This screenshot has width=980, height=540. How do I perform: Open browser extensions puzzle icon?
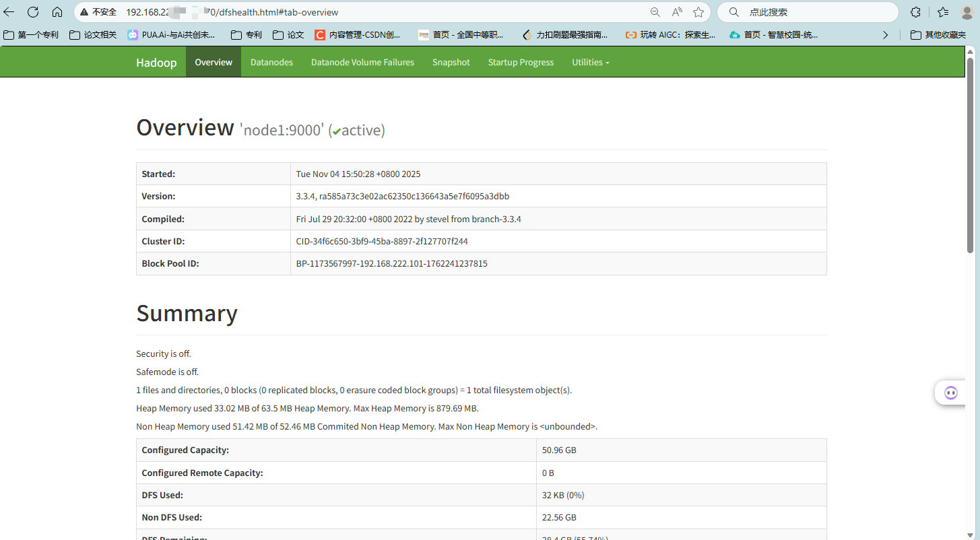[915, 12]
